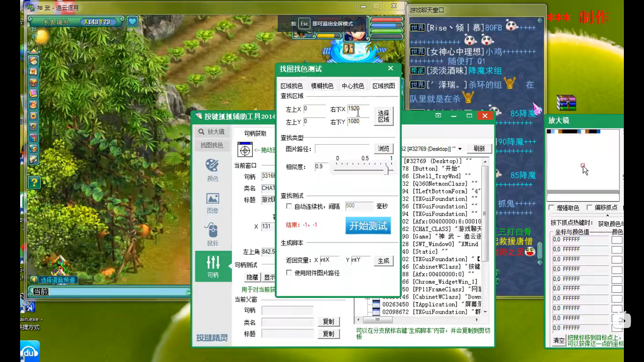The image size is (644, 362).
Task: Switch to the 区域找图 tab
Action: (x=384, y=86)
